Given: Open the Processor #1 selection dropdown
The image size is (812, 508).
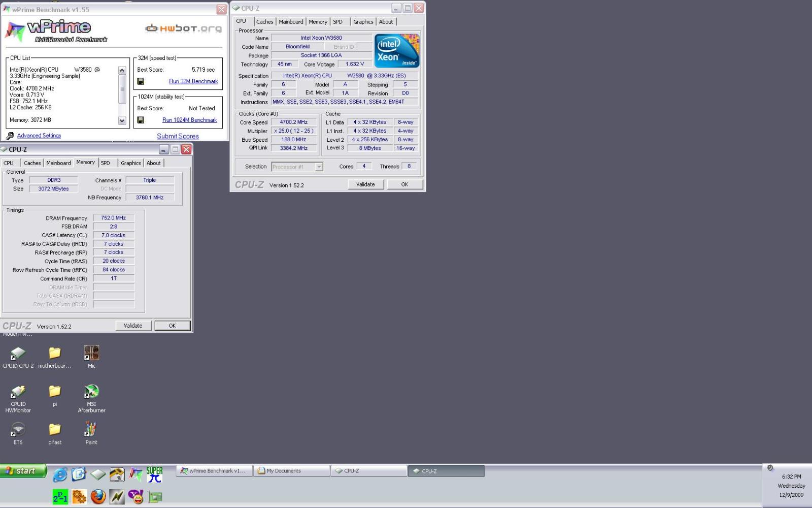Looking at the screenshot, I should [297, 167].
